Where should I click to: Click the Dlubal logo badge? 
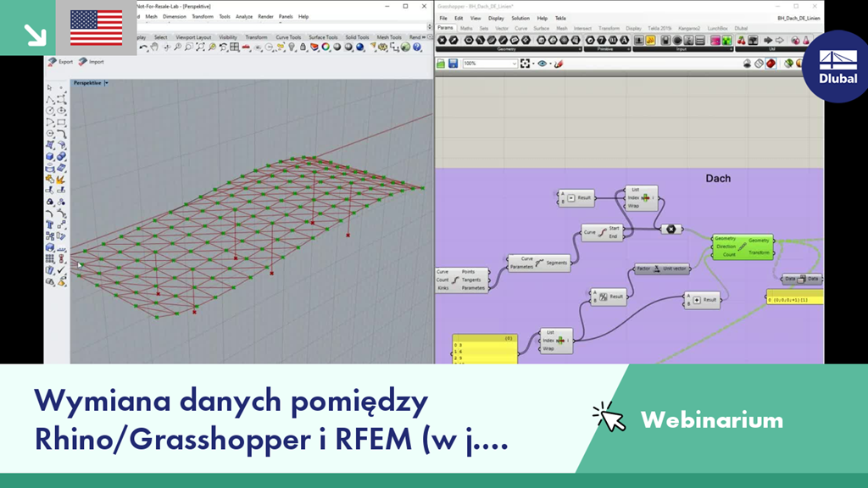[837, 66]
